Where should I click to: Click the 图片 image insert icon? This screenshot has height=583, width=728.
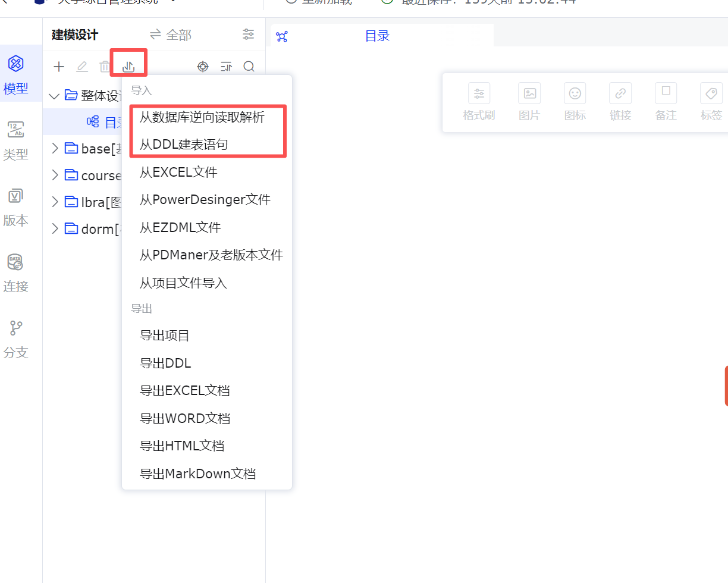pos(529,101)
